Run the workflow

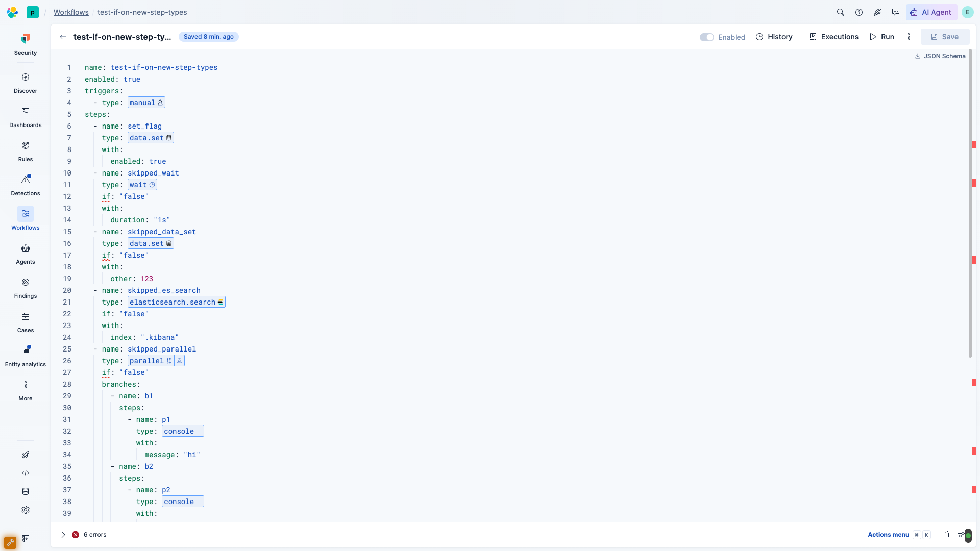coord(883,37)
